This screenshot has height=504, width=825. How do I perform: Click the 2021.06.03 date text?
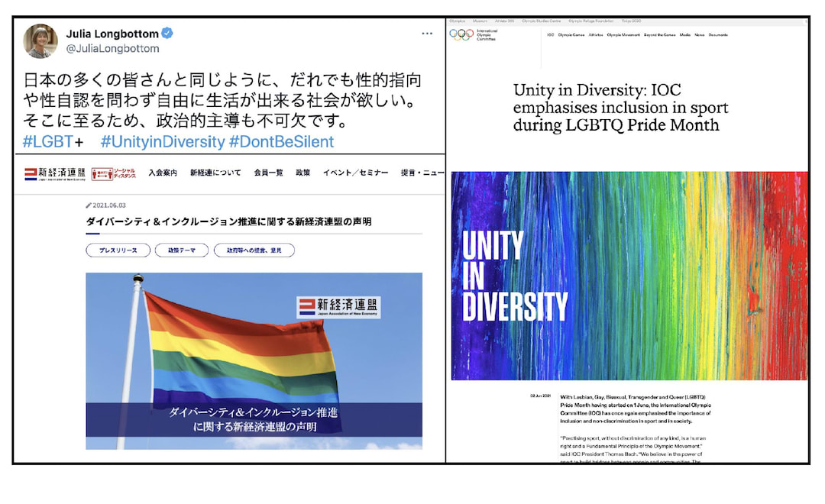pyautogui.click(x=109, y=205)
